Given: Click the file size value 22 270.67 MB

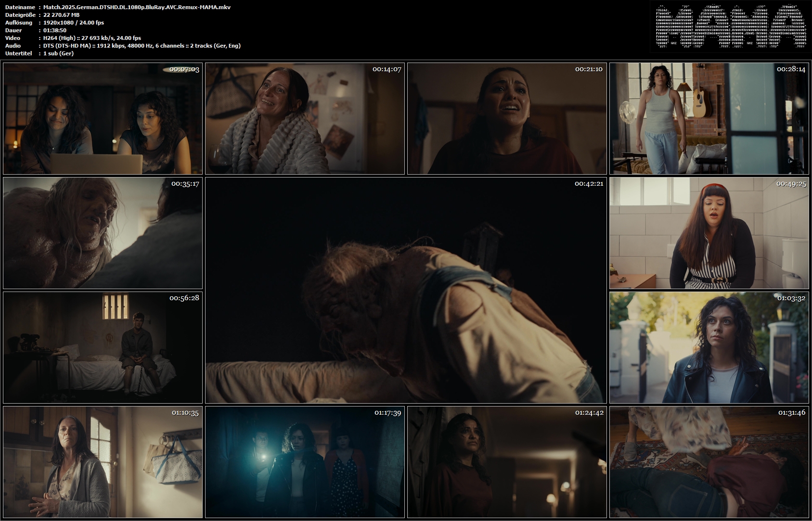Looking at the screenshot, I should click(x=61, y=15).
